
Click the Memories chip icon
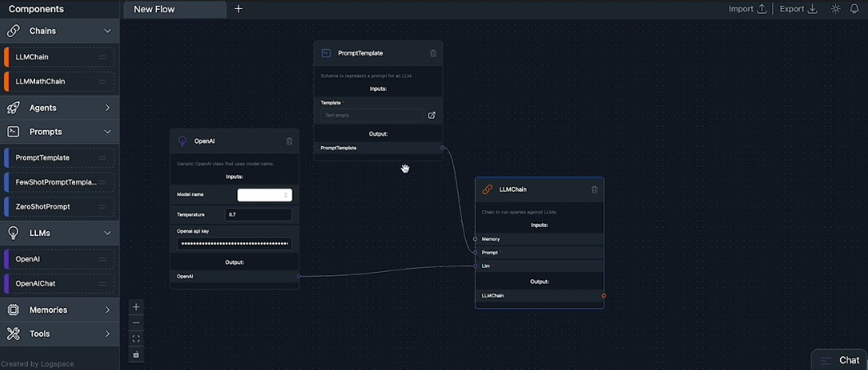[13, 310]
